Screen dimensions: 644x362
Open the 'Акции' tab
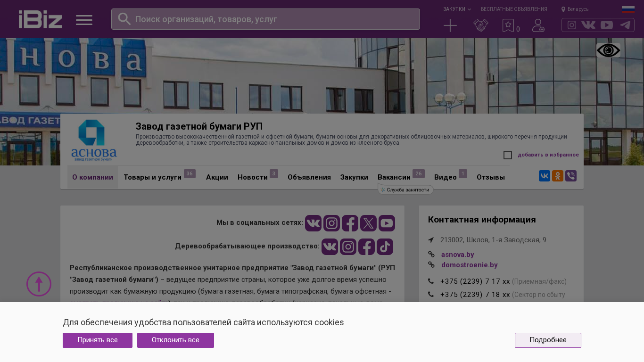point(217,177)
